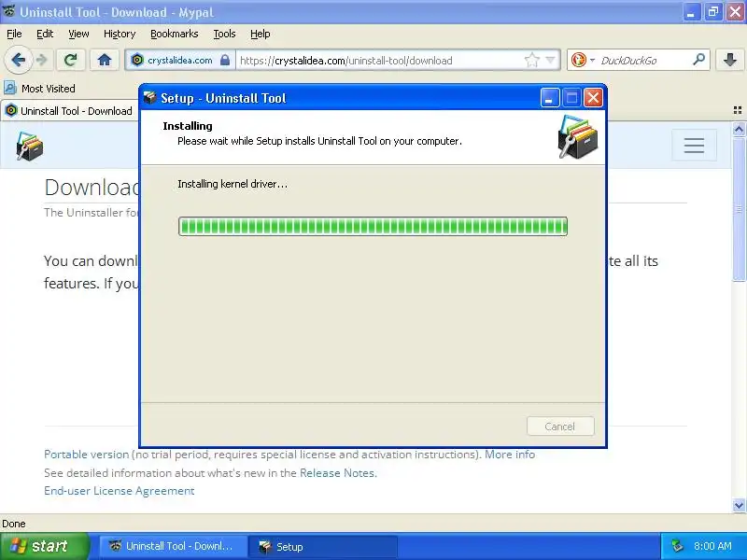Open the Windows start button

coord(44,546)
